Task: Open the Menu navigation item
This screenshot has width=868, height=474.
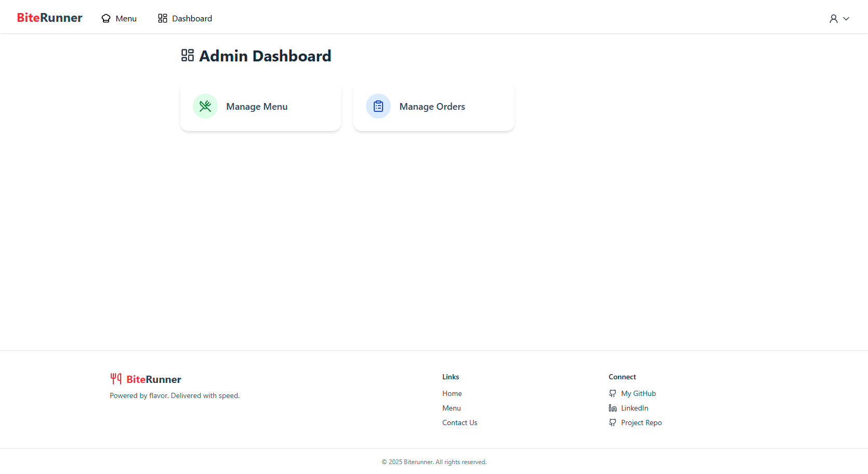Action: 119,18
